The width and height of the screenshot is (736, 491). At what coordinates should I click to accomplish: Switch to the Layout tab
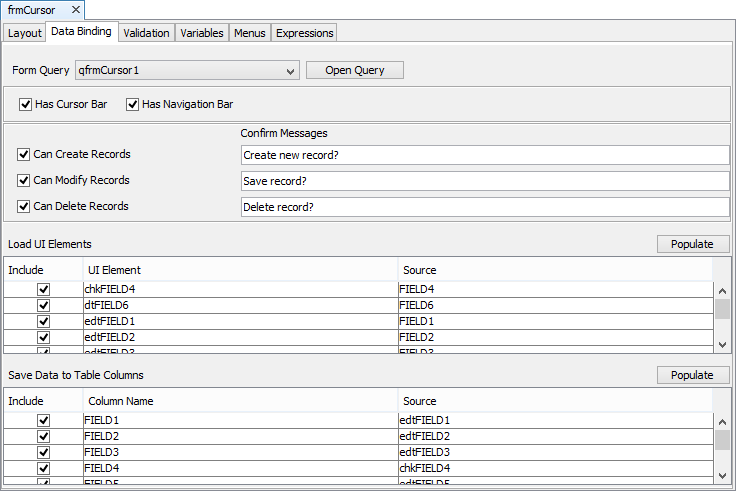pos(25,33)
